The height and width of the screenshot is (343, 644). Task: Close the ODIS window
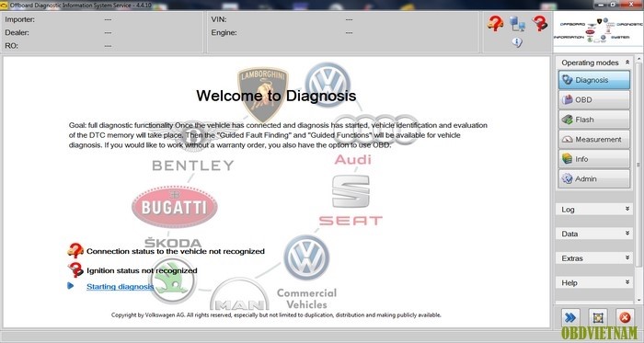[632, 5]
